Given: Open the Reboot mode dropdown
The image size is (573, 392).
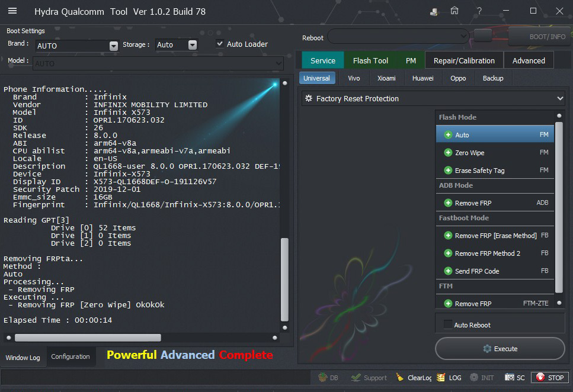Looking at the screenshot, I should [x=398, y=36].
